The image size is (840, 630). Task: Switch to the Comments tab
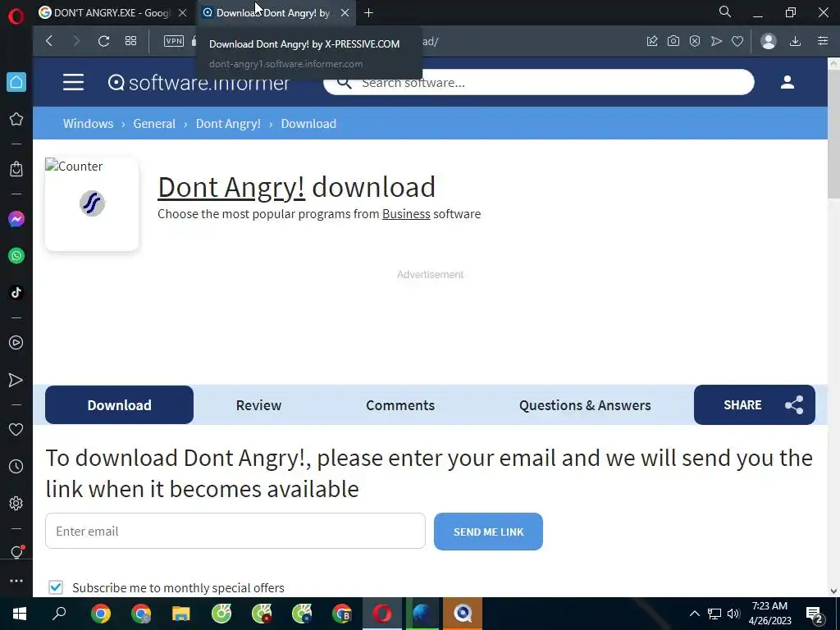pyautogui.click(x=400, y=405)
